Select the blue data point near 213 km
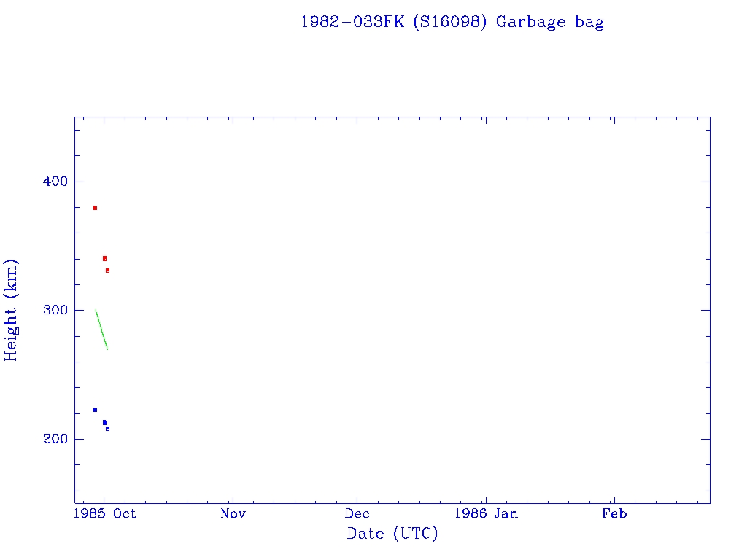The height and width of the screenshot is (560, 747). click(x=104, y=422)
